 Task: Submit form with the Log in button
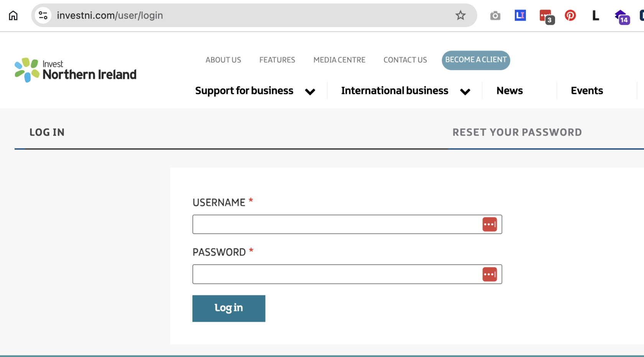[x=228, y=308]
